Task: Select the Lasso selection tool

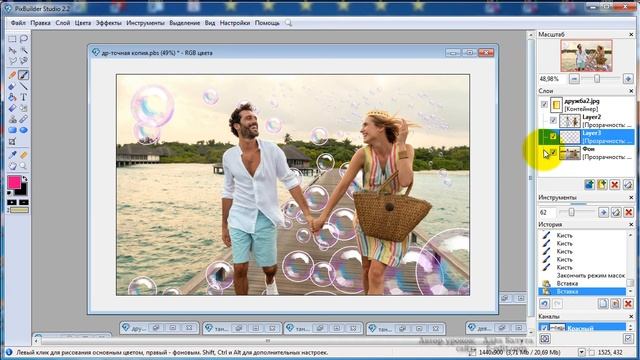Action: 24,39
